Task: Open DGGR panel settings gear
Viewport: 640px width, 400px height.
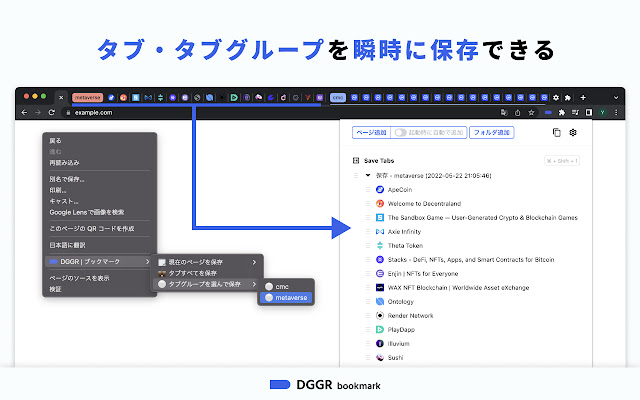Action: point(573,132)
